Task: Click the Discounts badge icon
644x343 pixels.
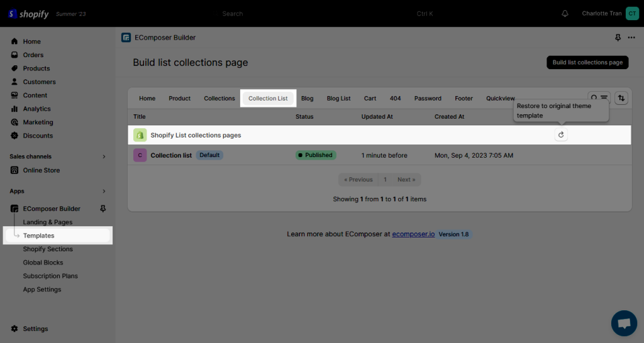Action: 14,136
